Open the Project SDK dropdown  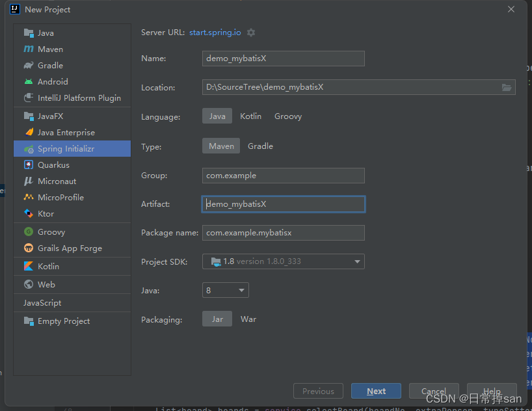(284, 261)
